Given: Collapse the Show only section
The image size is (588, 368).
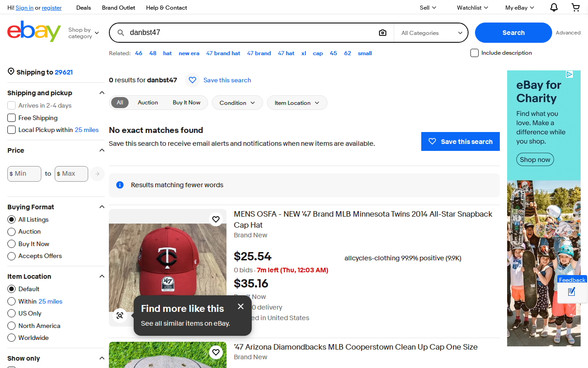Looking at the screenshot, I should [102, 358].
